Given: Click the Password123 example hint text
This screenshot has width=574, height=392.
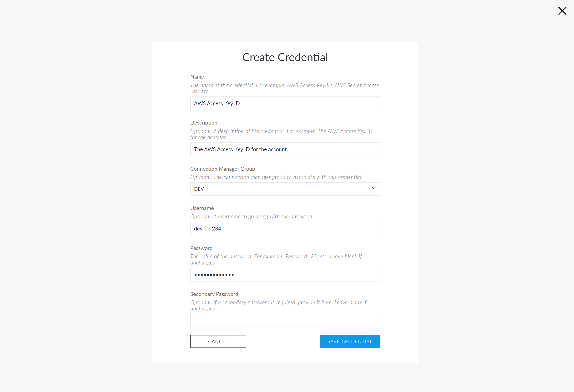Looking at the screenshot, I should (x=276, y=259).
